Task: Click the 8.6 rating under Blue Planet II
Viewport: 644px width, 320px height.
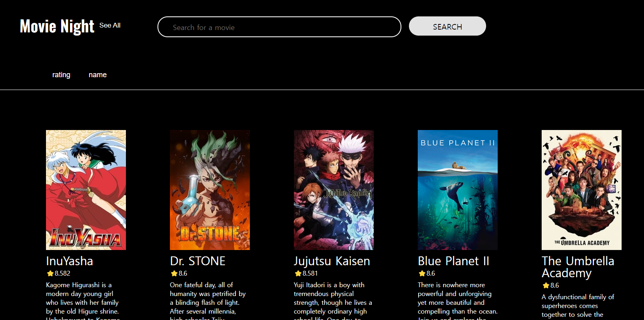Action: tap(431, 274)
